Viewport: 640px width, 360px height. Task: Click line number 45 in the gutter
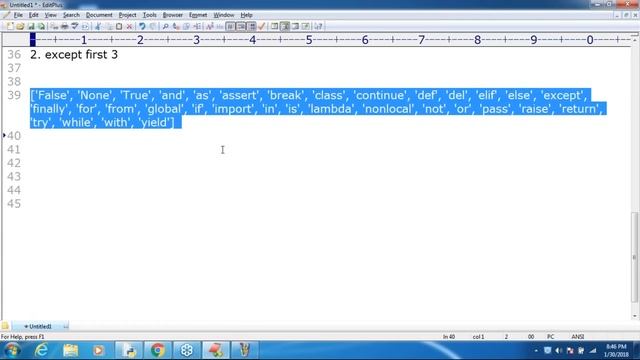point(14,204)
